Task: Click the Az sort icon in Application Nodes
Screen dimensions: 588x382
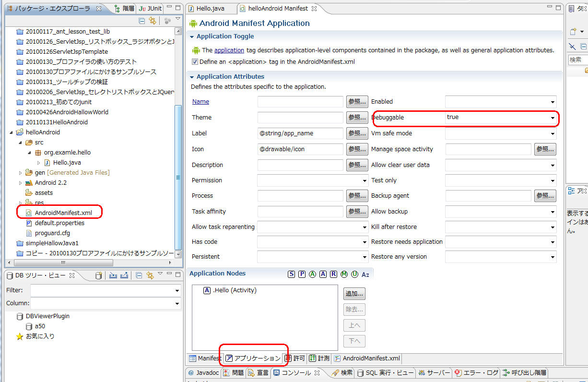Action: click(365, 274)
